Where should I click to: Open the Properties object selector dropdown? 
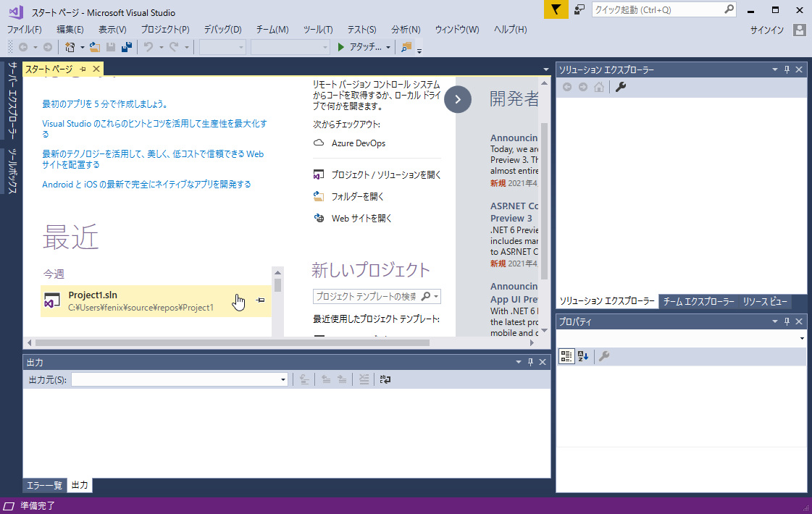(802, 339)
